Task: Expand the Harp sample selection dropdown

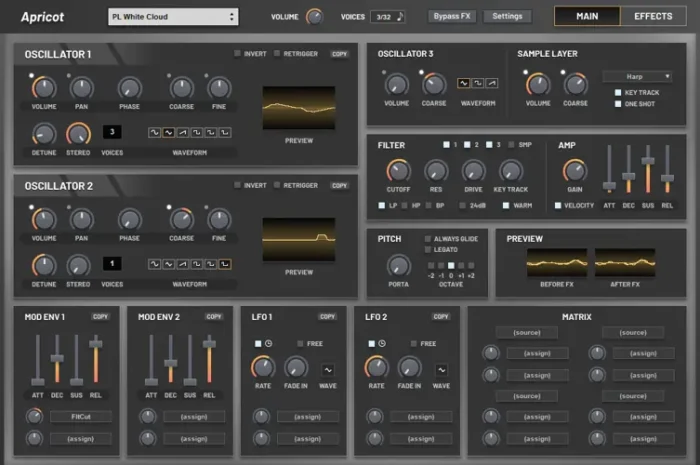Action: tap(637, 76)
